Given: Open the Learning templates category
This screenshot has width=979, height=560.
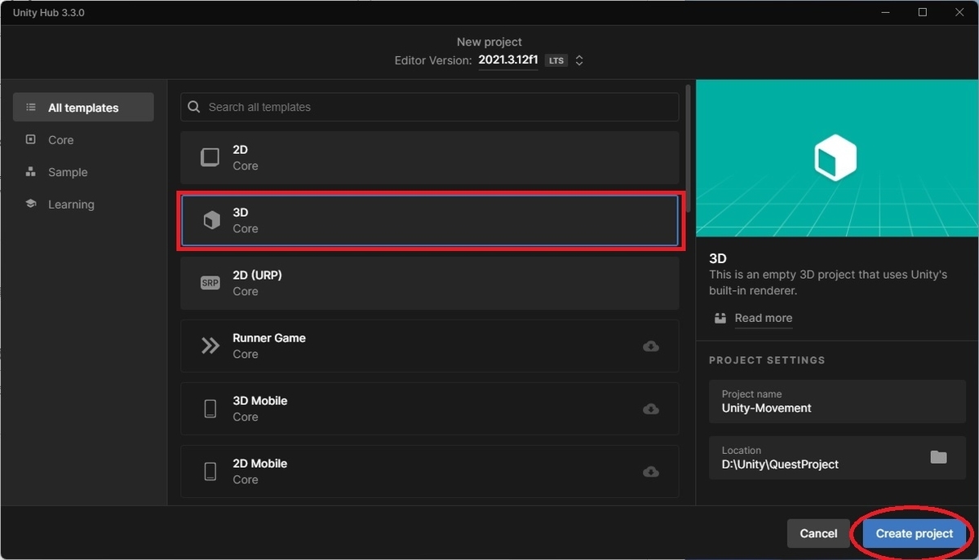Looking at the screenshot, I should 71,205.
